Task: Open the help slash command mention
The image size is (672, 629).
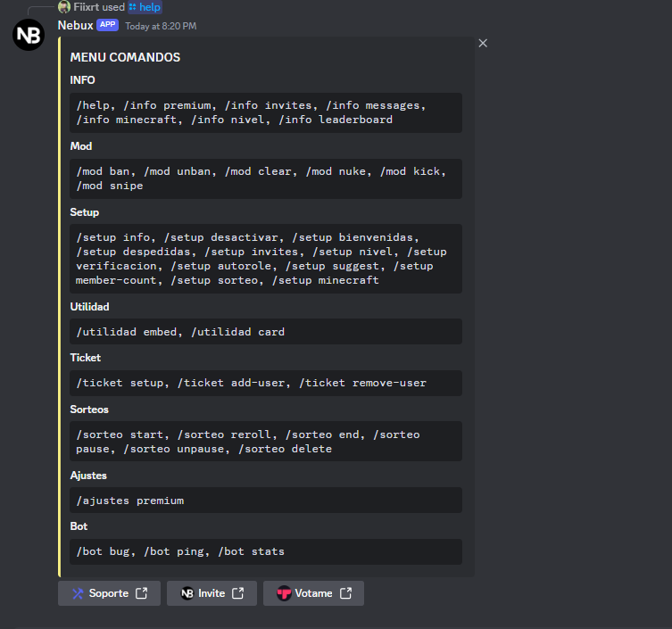Action: click(x=145, y=7)
